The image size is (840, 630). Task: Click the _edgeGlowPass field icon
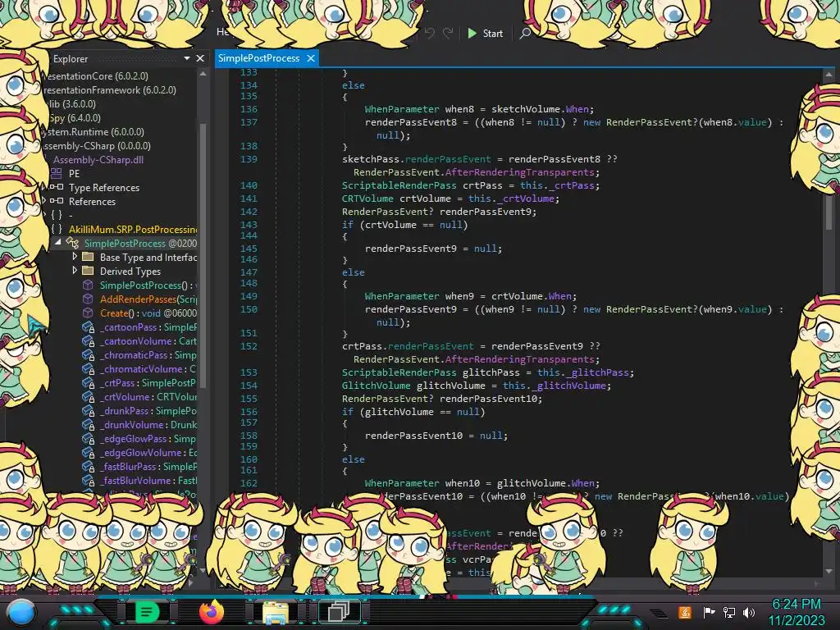[88, 438]
